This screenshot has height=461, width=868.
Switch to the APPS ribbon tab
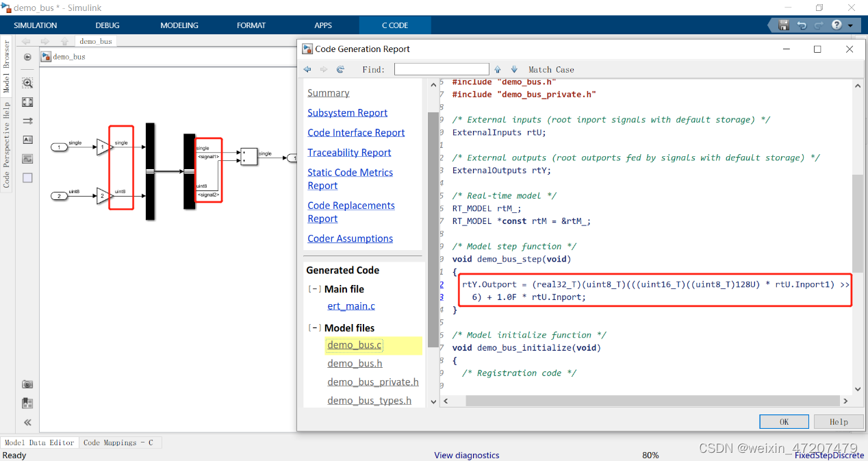tap(323, 25)
